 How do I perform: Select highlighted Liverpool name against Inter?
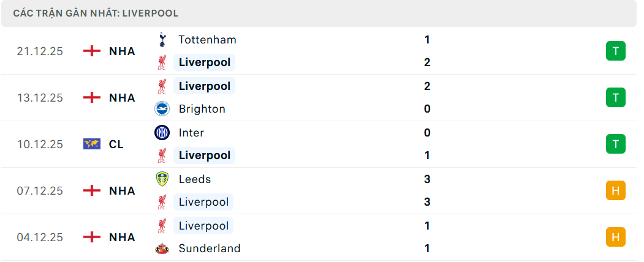tap(204, 155)
